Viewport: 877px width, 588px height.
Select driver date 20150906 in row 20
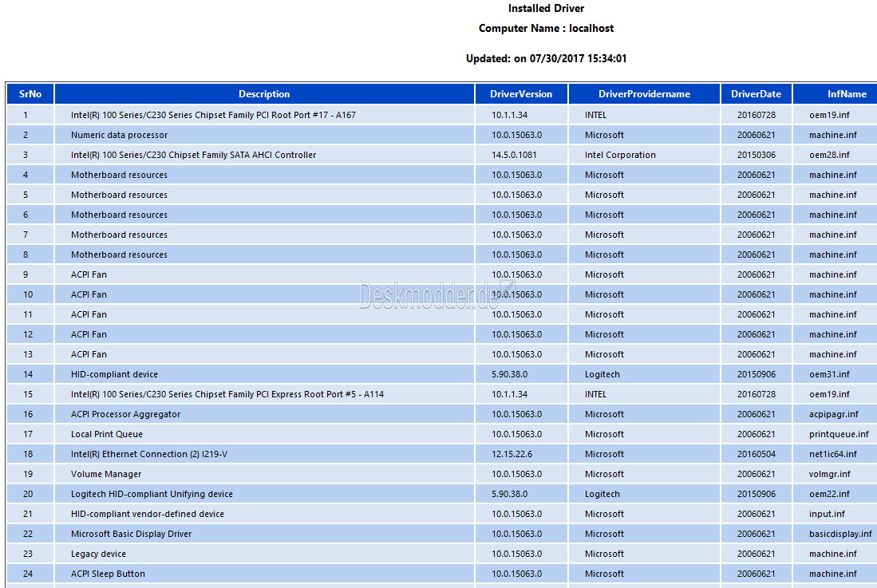coord(757,494)
